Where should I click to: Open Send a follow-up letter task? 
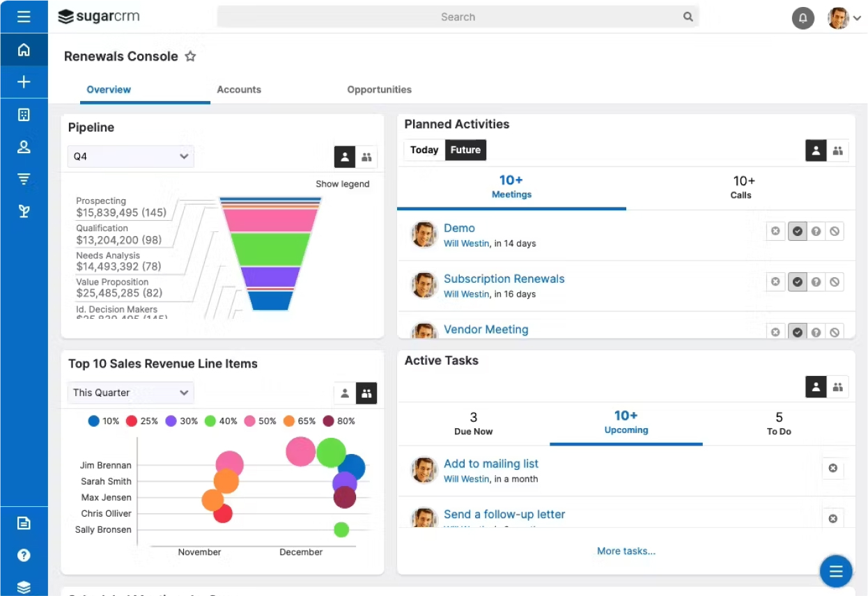504,515
